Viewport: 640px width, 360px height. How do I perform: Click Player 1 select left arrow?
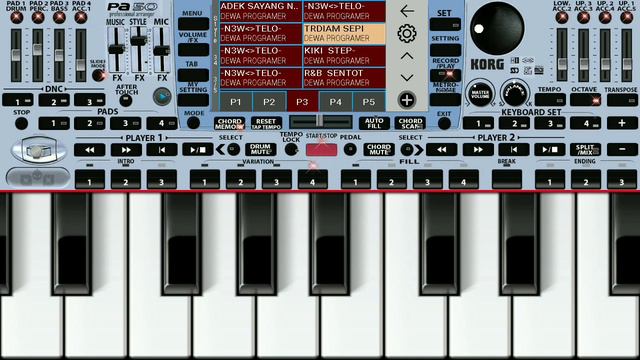coord(221,149)
